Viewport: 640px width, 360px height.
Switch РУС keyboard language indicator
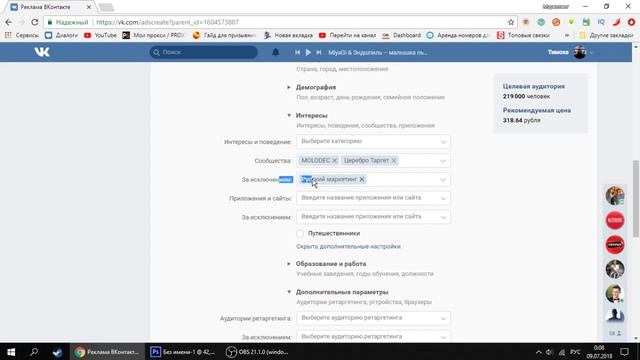tap(575, 352)
